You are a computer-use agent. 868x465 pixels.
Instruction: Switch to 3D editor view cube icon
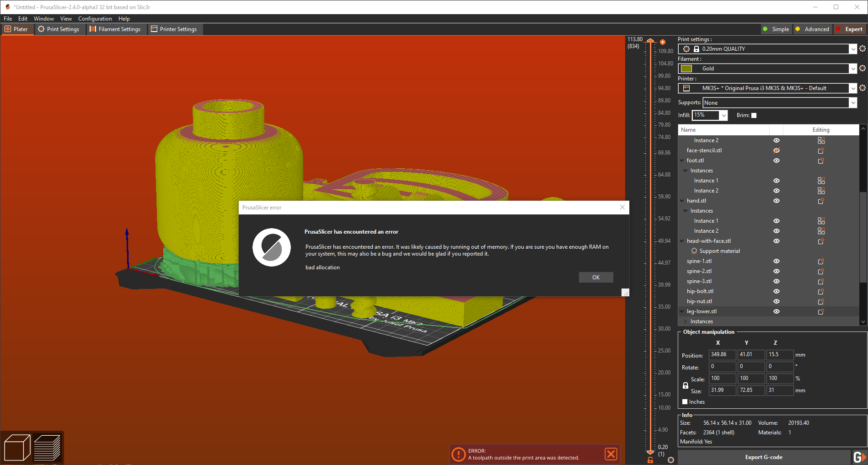pyautogui.click(x=17, y=447)
